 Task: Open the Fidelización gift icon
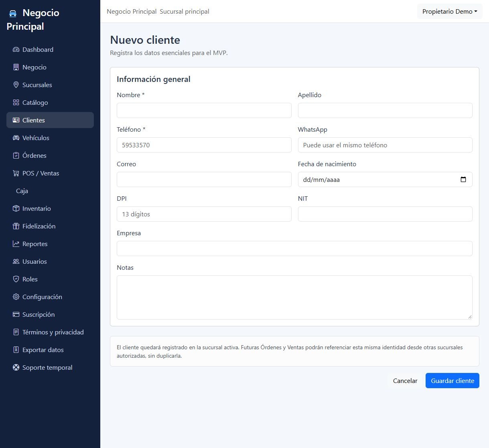tap(16, 226)
